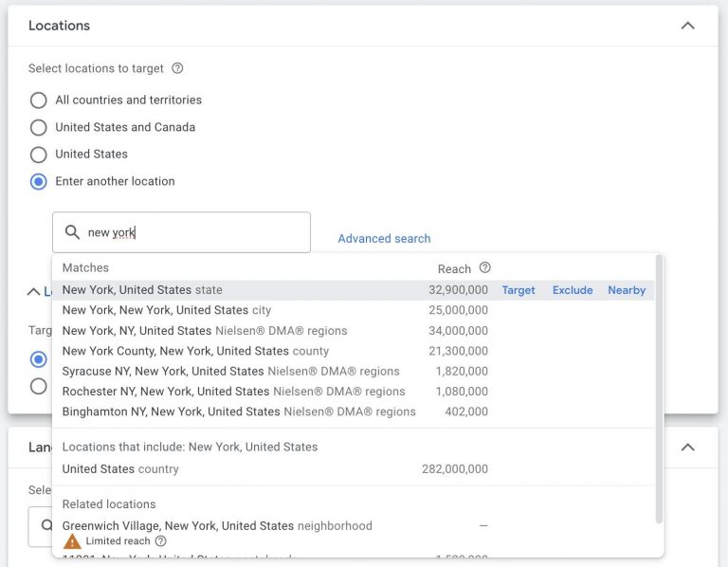Viewport: 728px width, 567px height.
Task: Click Exclude for New York state
Action: [x=573, y=290]
